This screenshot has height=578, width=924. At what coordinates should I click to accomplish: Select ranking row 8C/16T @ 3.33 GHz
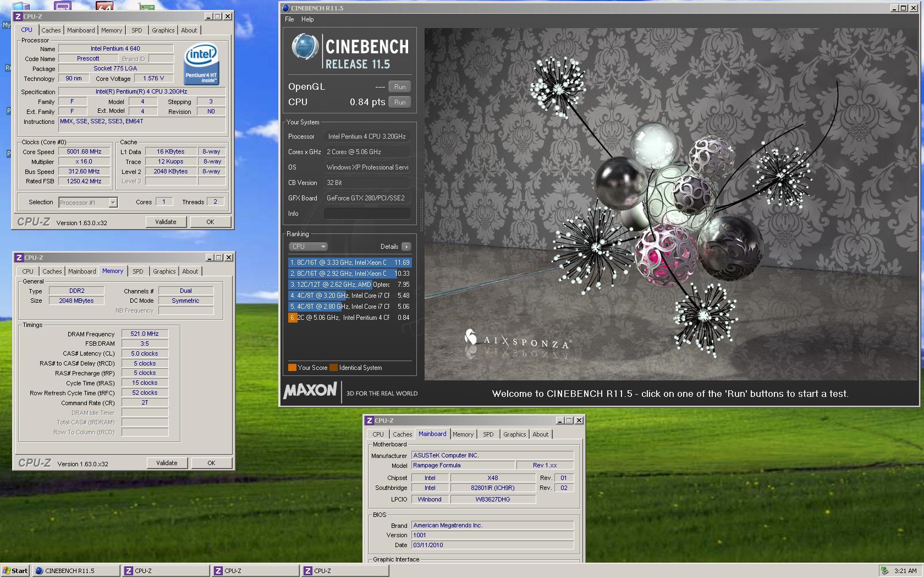tap(349, 263)
